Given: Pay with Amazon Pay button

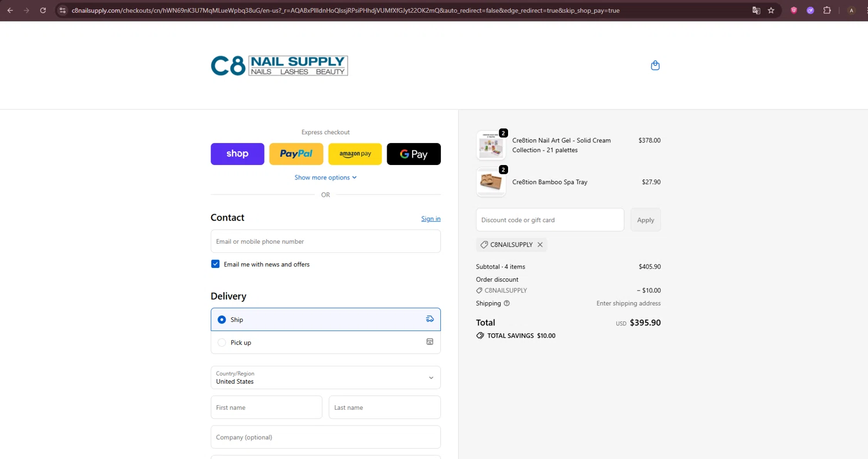Looking at the screenshot, I should coord(355,154).
